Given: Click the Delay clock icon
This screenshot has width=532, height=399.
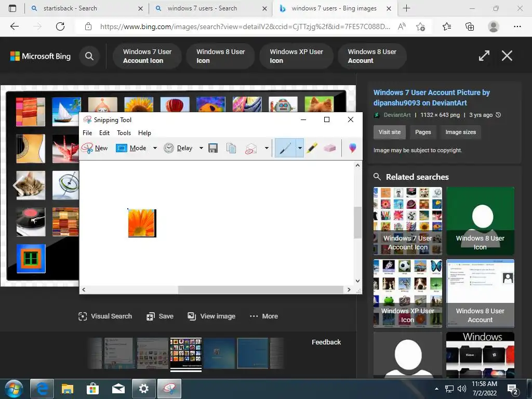Looking at the screenshot, I should pos(169,148).
